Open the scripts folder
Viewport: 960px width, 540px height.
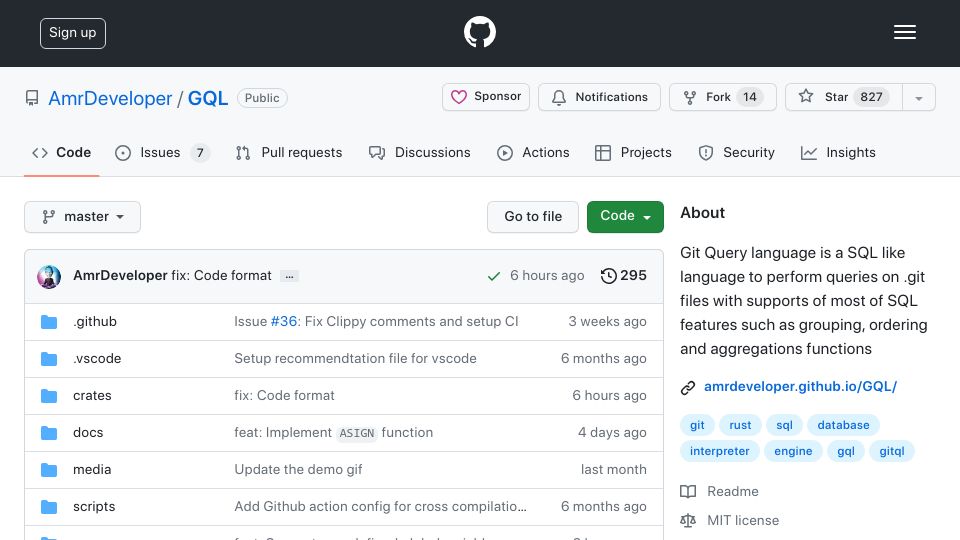coord(94,506)
